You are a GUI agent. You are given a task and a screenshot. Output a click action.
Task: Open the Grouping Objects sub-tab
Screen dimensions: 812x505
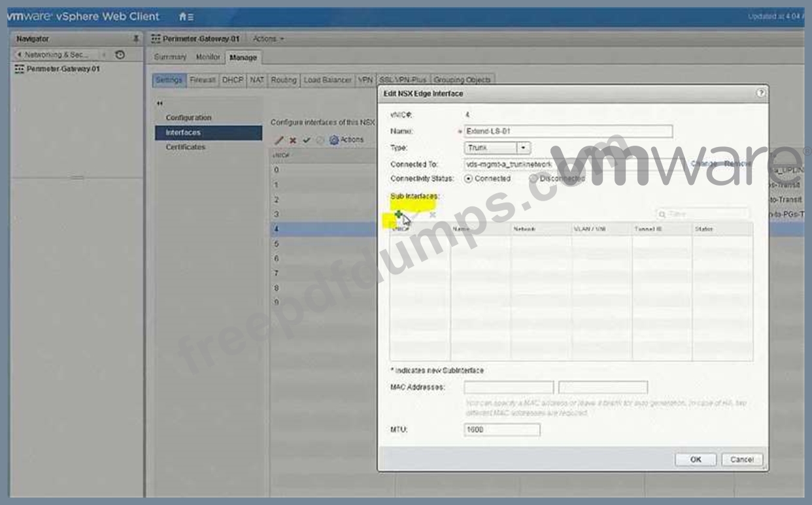462,80
